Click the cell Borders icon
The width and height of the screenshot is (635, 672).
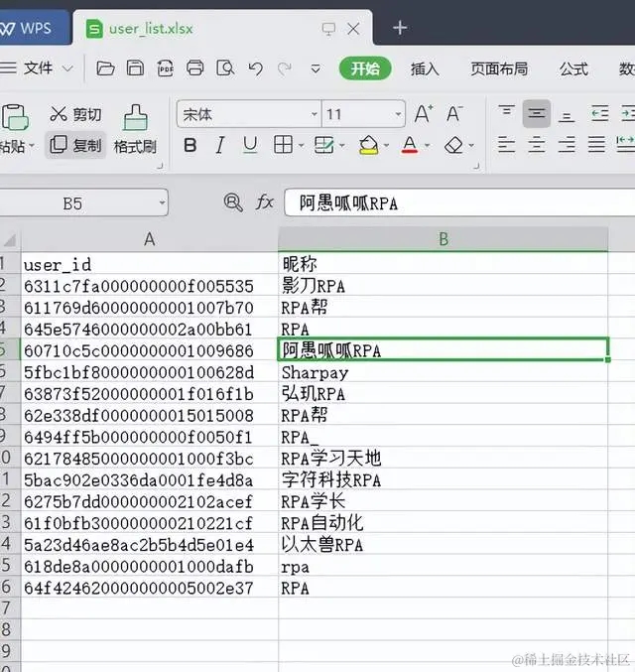pos(283,145)
